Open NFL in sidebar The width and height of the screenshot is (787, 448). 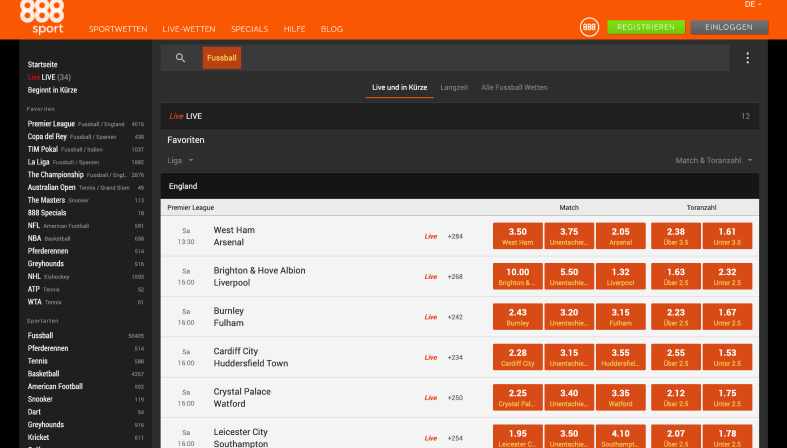pyautogui.click(x=85, y=225)
